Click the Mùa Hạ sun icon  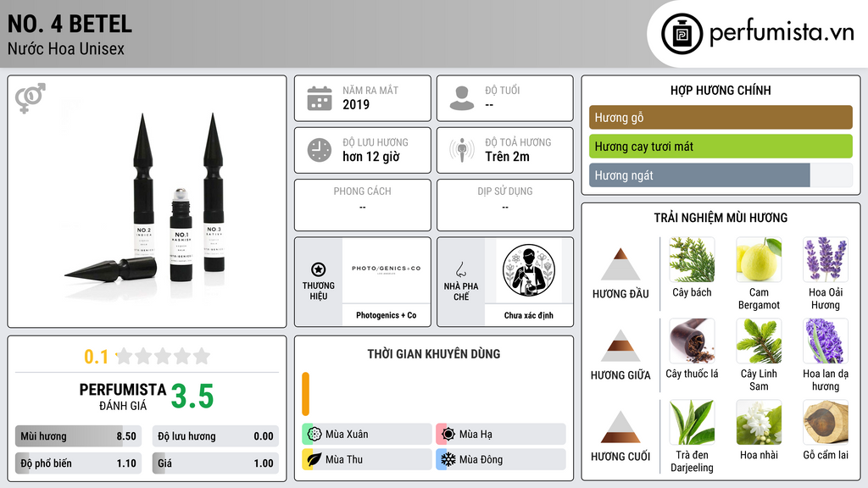(x=448, y=435)
